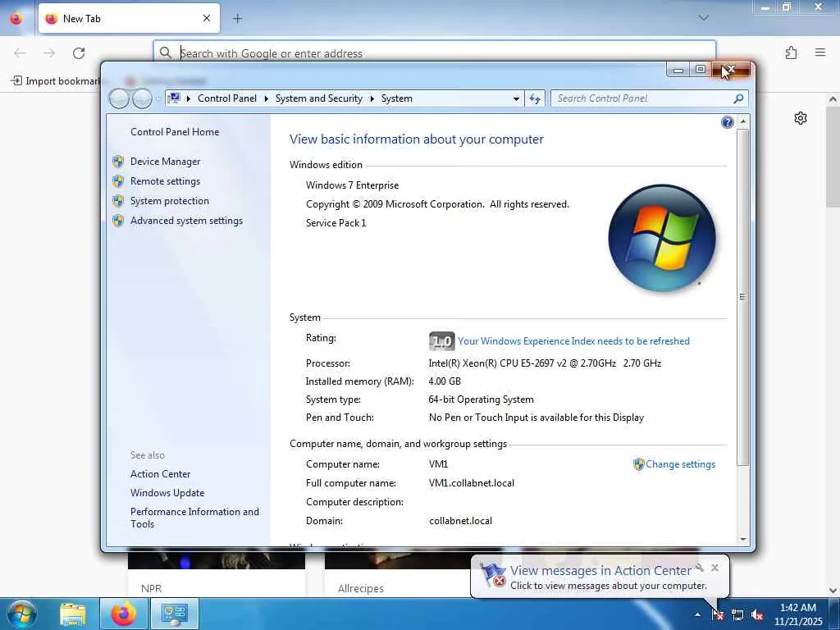The height and width of the screenshot is (630, 840).
Task: Click the Remote settings shield icon
Action: coord(118,181)
